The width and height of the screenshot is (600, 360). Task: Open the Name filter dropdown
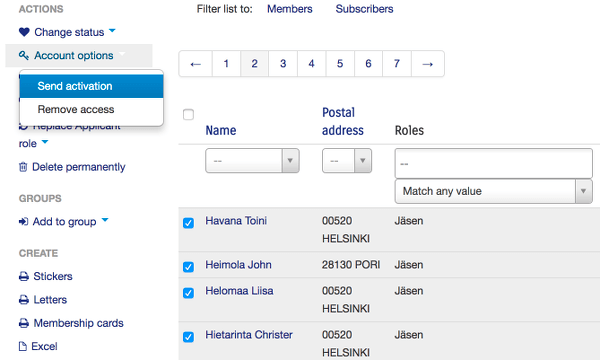pyautogui.click(x=252, y=161)
